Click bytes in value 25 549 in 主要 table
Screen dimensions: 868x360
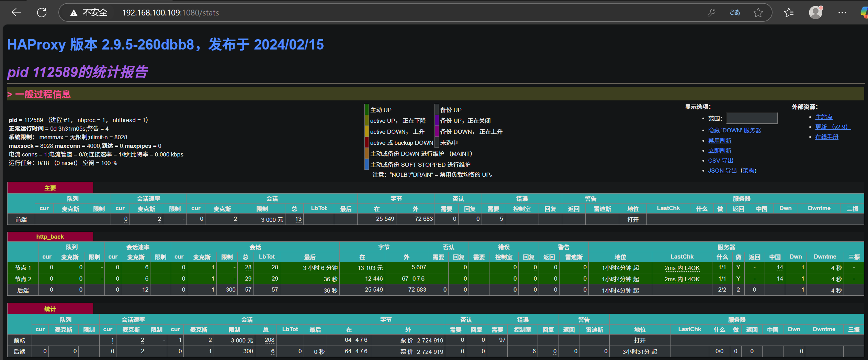coord(385,219)
